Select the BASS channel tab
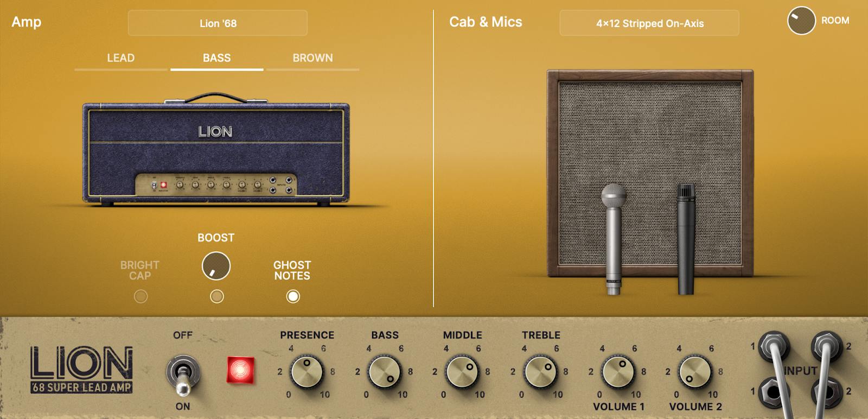The height and width of the screenshot is (419, 868). click(217, 59)
